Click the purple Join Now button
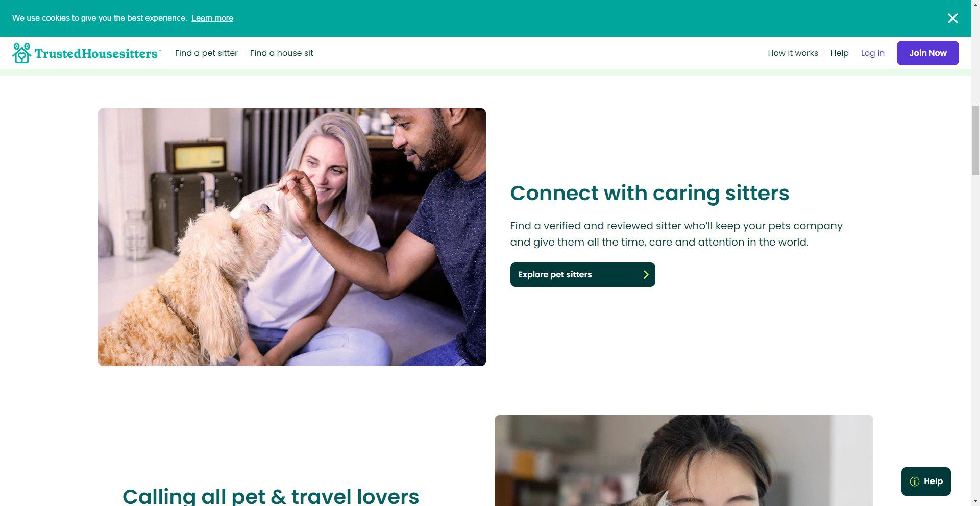980x506 pixels. pos(927,53)
